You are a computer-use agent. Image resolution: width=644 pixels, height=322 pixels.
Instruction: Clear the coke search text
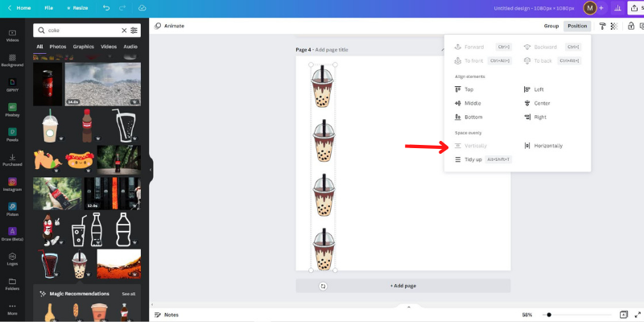tap(124, 31)
